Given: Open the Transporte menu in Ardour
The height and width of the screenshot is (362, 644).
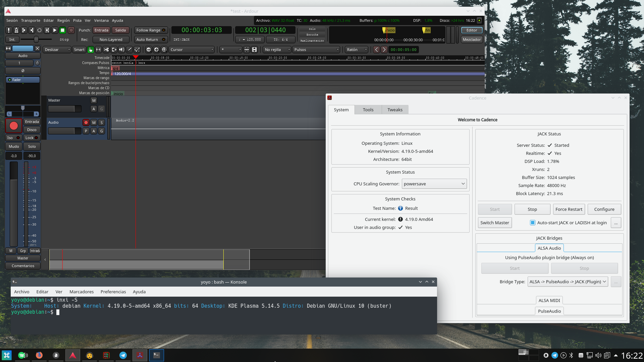Looking at the screenshot, I should [31, 20].
